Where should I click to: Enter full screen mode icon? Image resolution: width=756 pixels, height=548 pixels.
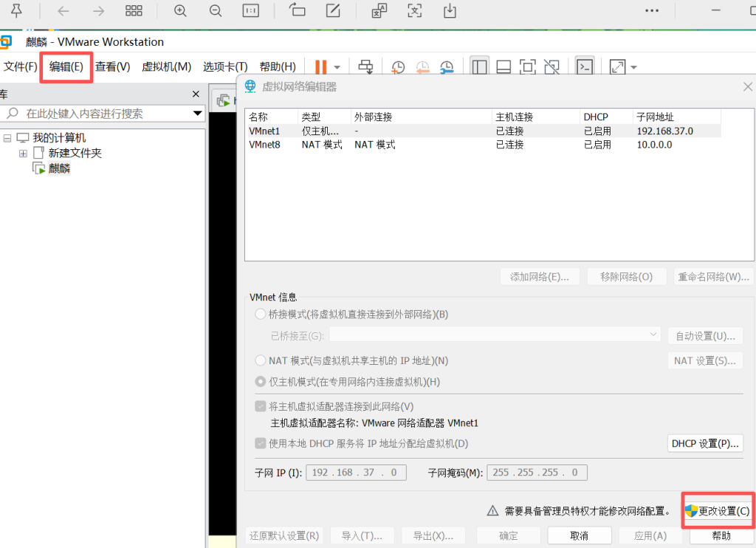coord(527,67)
